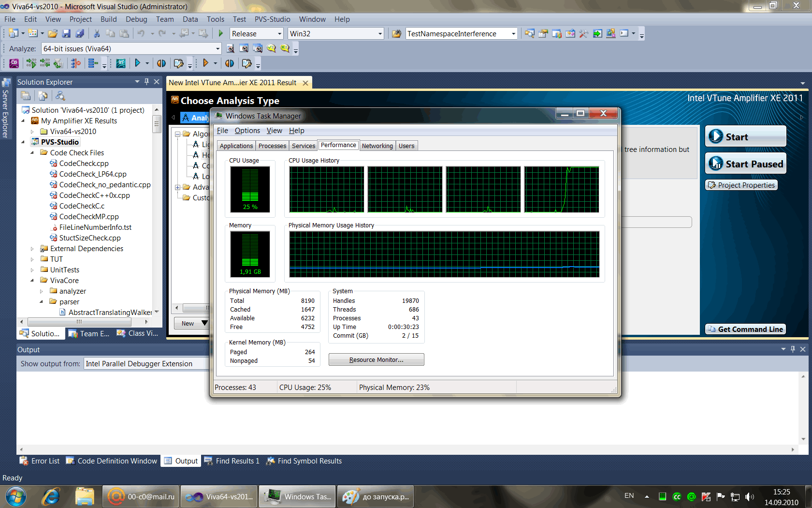Collapse the VivaCore folder in Solution Explorer
Screen dimensions: 812x508
pos(32,281)
